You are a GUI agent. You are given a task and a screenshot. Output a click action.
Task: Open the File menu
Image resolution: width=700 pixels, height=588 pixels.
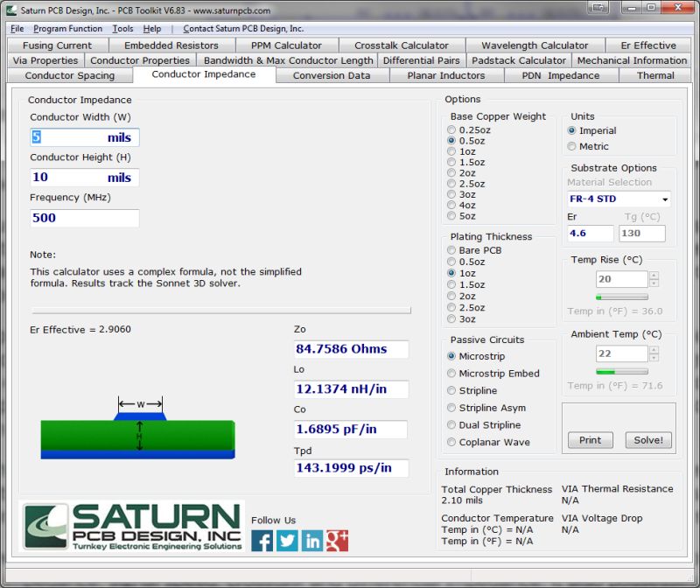coord(17,29)
